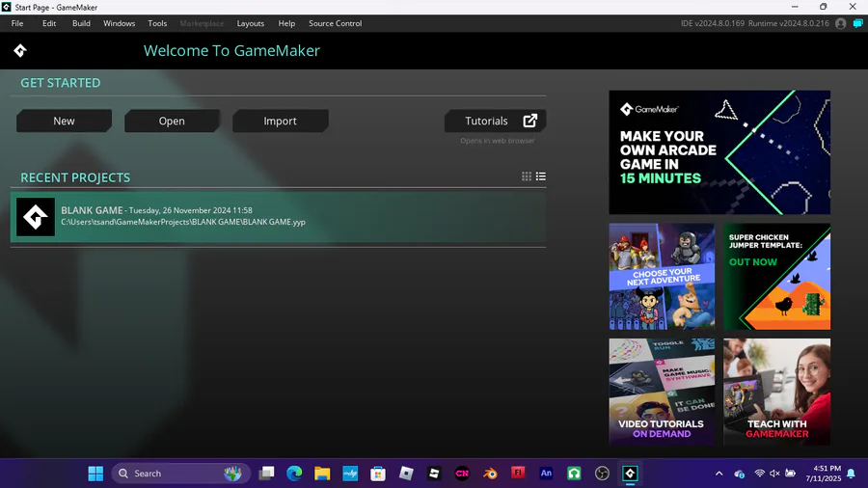
Task: Click the Open project button
Action: [173, 121]
